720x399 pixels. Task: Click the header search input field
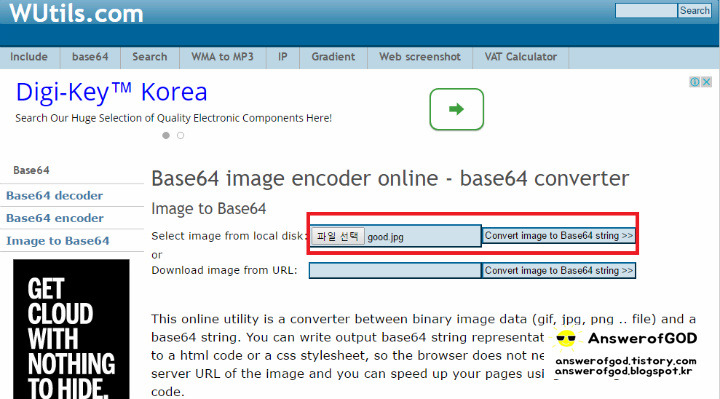point(646,11)
